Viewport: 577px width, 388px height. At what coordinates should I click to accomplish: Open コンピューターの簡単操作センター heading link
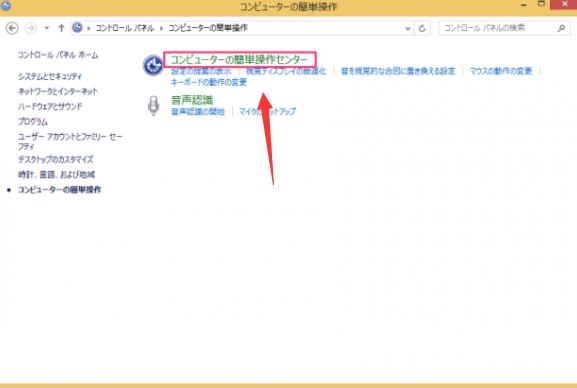point(239,59)
